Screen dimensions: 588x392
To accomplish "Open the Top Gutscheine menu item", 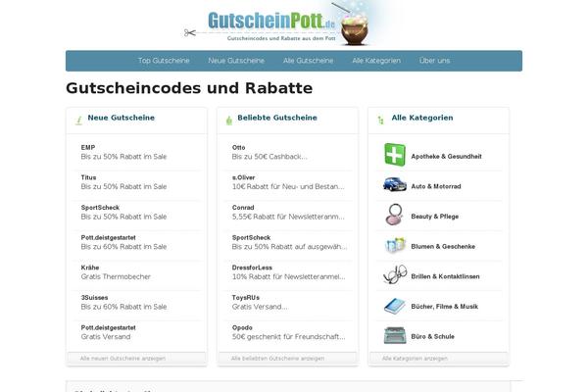I will coord(164,61).
